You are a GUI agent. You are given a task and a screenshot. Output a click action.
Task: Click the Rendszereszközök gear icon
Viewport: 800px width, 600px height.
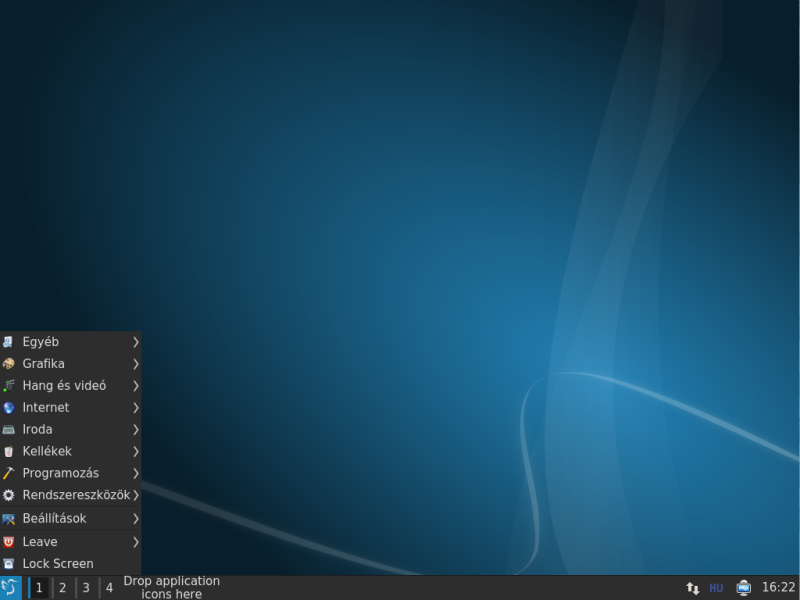[x=8, y=495]
